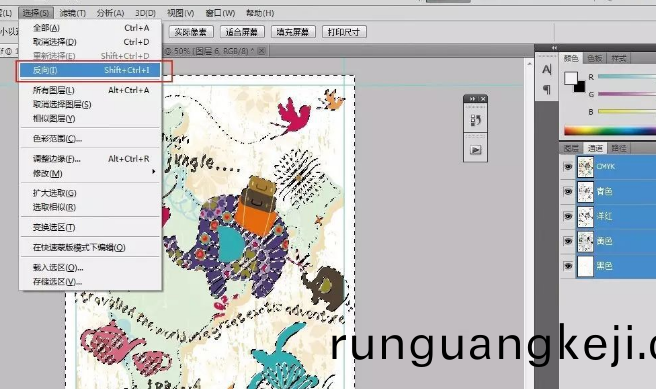Image resolution: width=656 pixels, height=389 pixels.
Task: Switch to the 色板 (Swatches) tab
Action: [594, 59]
